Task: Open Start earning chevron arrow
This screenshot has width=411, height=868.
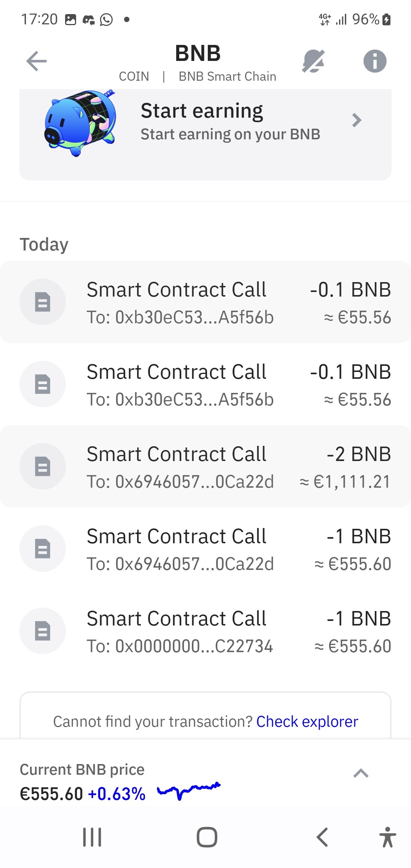Action: pyautogui.click(x=357, y=120)
